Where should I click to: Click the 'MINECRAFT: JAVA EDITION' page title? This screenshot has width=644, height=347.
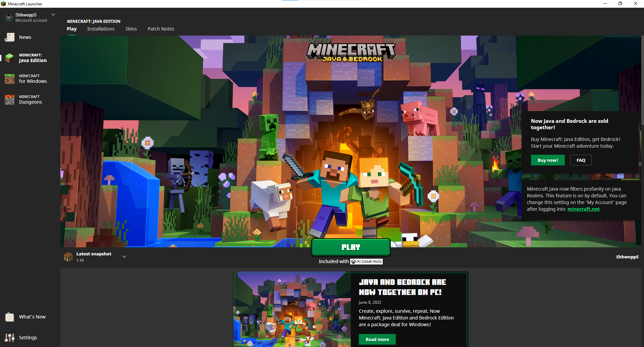coord(94,21)
